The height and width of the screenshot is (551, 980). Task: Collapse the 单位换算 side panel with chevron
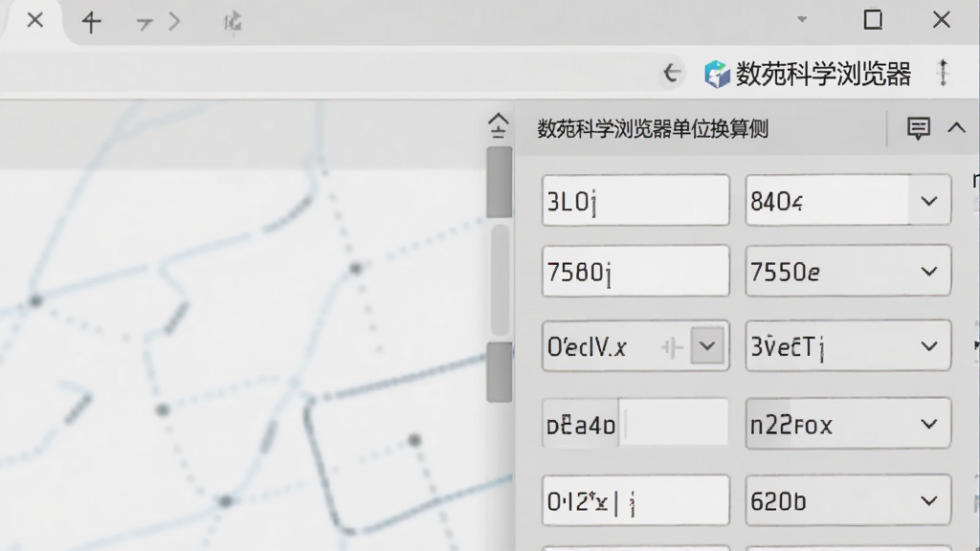click(956, 128)
